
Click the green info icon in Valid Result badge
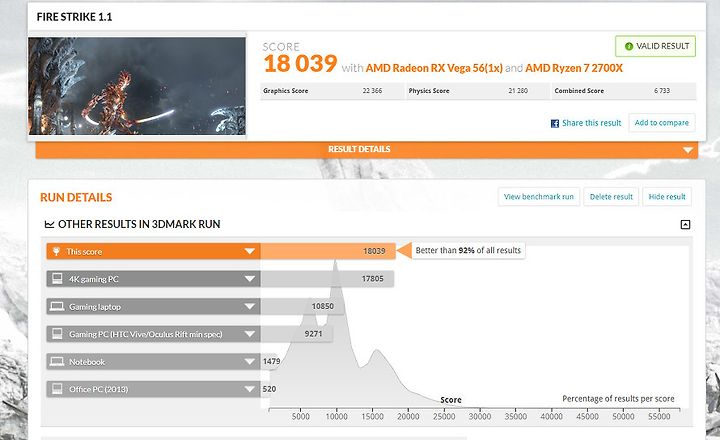coord(629,46)
